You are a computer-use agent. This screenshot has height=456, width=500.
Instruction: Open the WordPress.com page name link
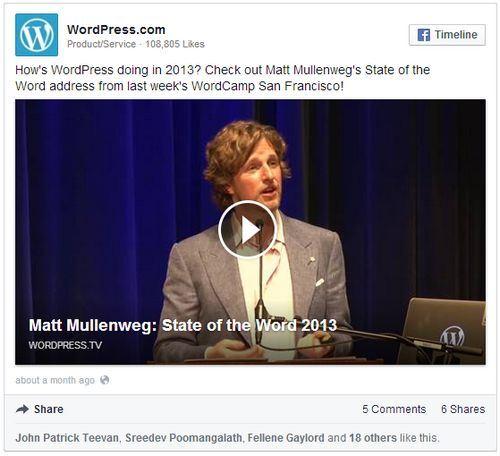click(x=116, y=30)
